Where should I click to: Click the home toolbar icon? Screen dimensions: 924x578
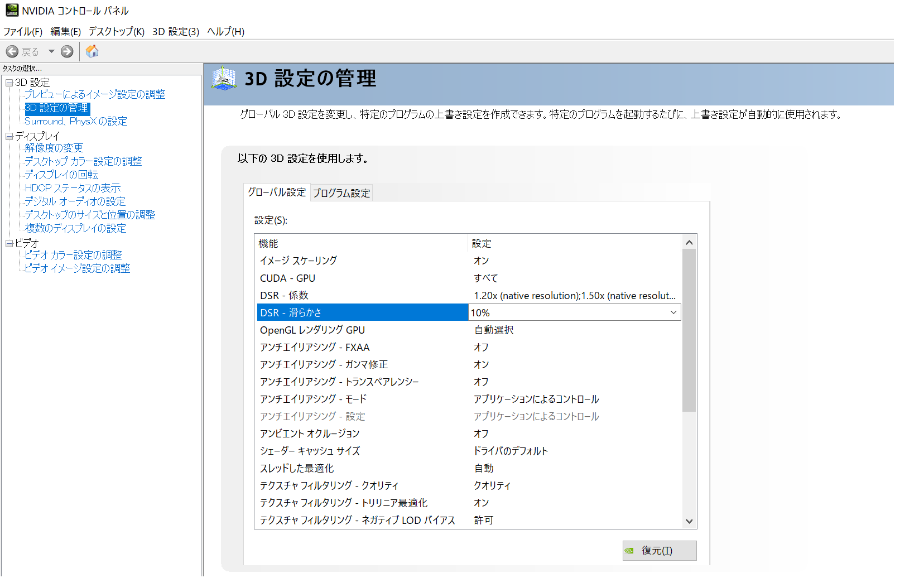(92, 51)
